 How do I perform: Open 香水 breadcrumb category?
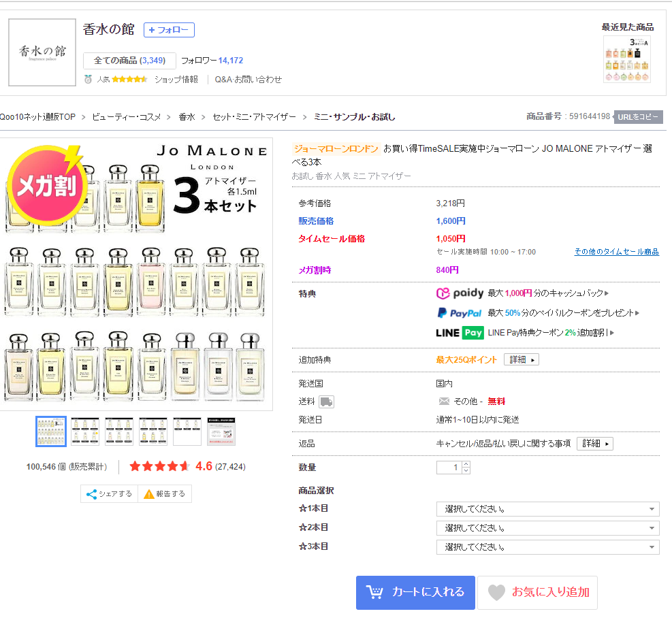pos(187,117)
